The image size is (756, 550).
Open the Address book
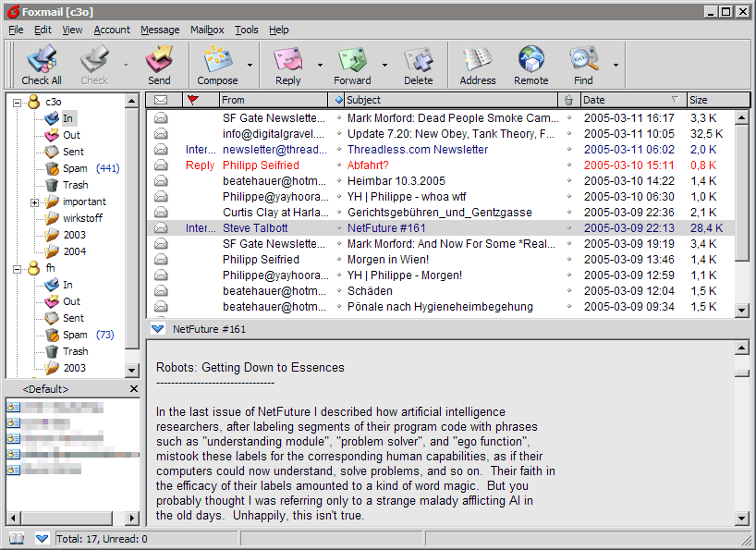point(477,65)
